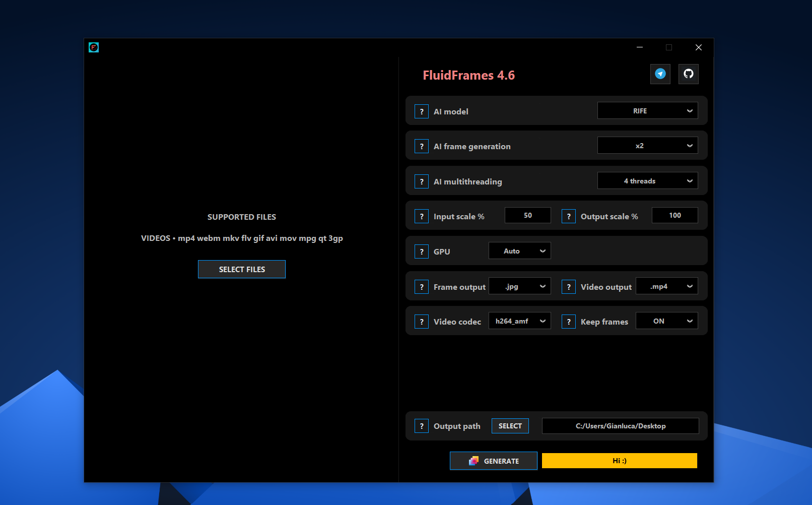Show help for Keep frames
The height and width of the screenshot is (505, 812).
569,322
